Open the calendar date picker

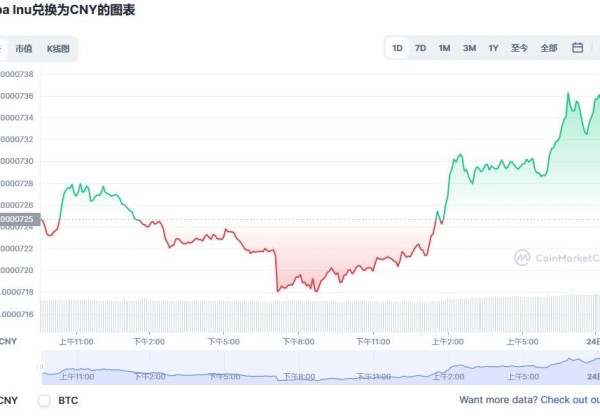point(577,48)
